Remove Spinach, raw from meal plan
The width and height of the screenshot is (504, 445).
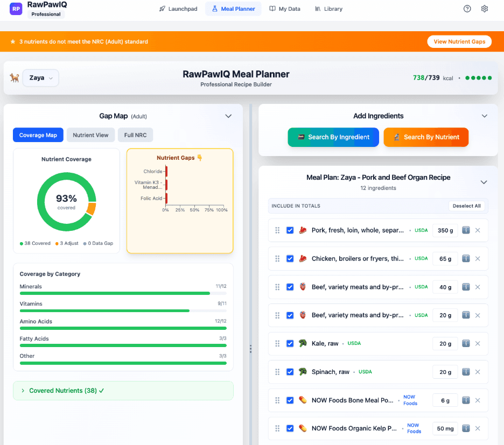(478, 372)
